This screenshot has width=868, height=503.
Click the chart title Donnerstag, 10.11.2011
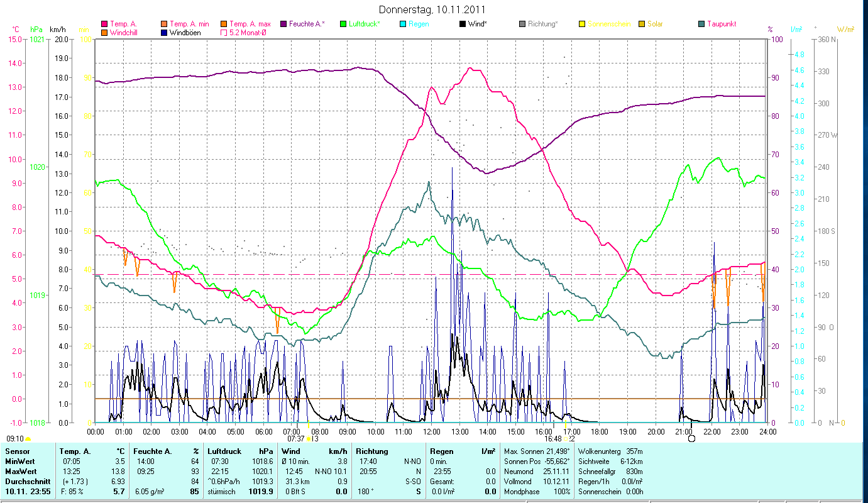tap(432, 9)
